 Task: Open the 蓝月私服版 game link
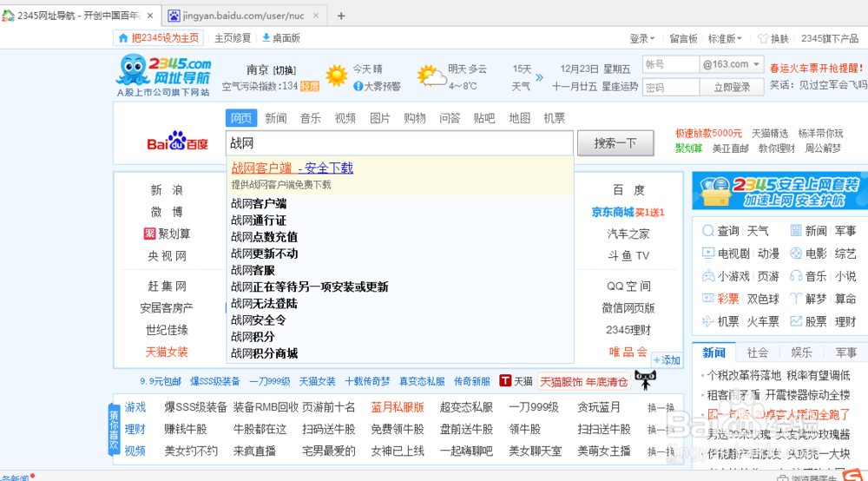pos(398,407)
